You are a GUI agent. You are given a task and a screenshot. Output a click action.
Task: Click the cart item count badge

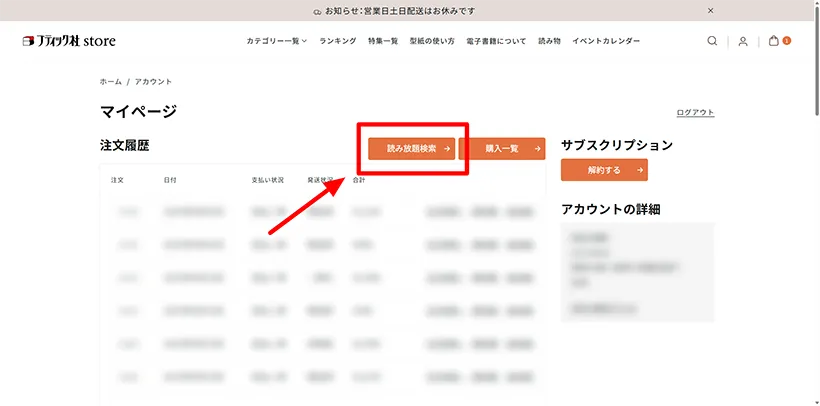pos(787,41)
